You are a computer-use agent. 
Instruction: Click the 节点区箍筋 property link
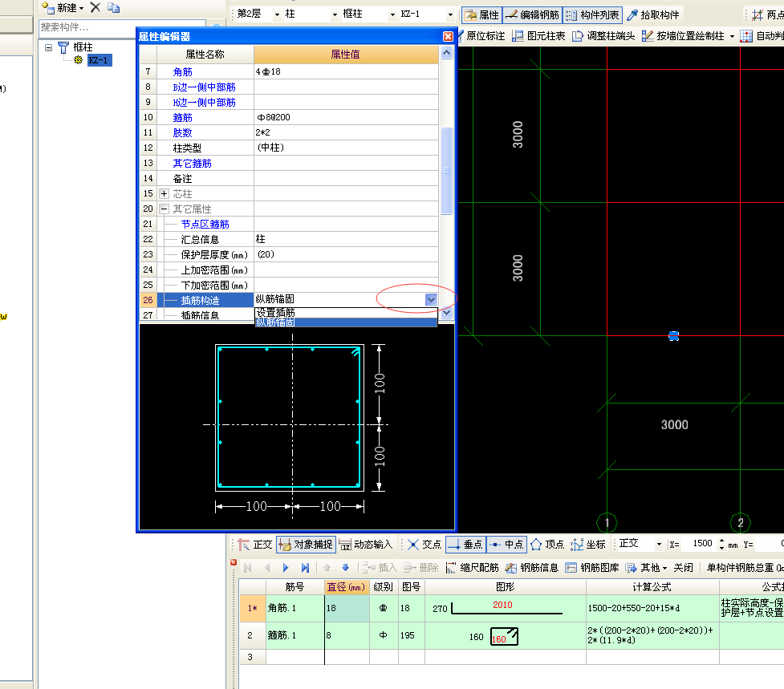click(x=205, y=225)
